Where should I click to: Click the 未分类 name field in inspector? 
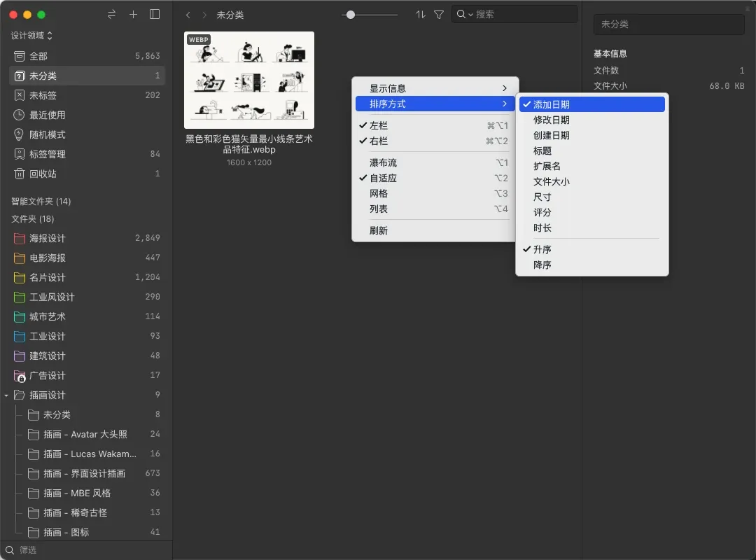[x=668, y=24]
